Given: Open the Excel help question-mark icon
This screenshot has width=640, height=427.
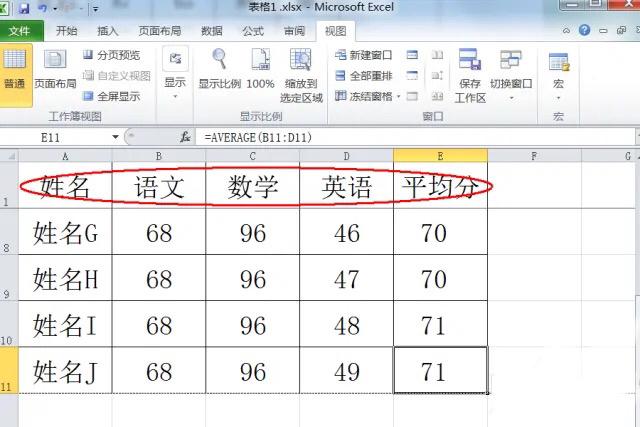Looking at the screenshot, I should point(584,30).
